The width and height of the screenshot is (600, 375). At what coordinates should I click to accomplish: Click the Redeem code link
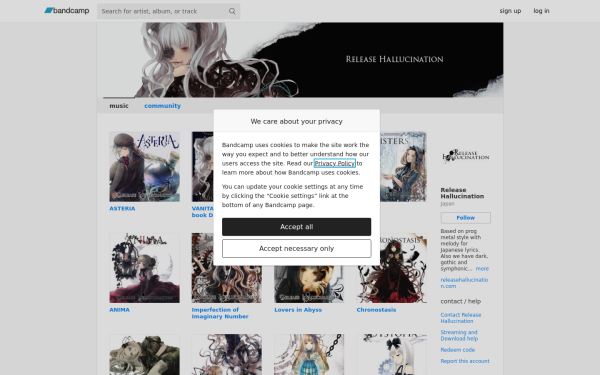point(458,350)
